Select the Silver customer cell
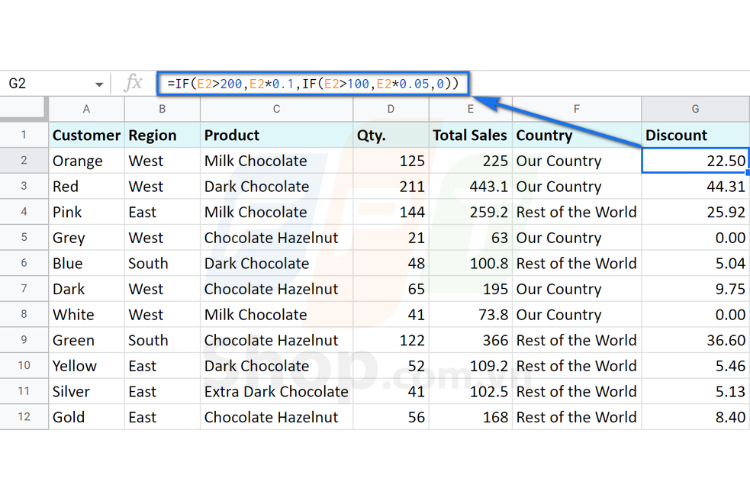The image size is (750, 500). 87,391
